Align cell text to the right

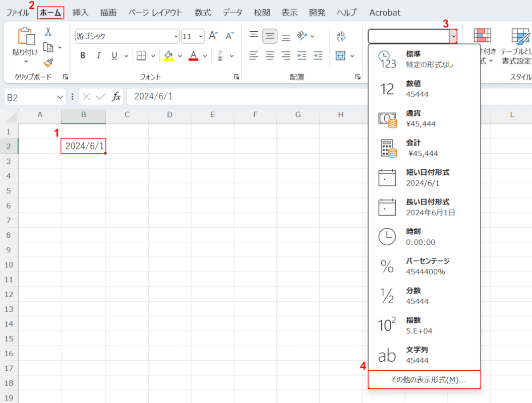tap(286, 55)
